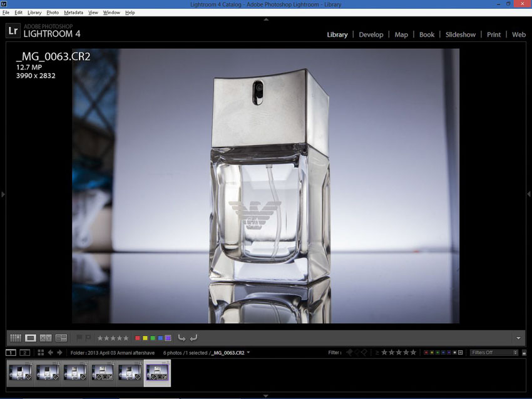
Task: Go forward to the next source arrow
Action: [59, 353]
